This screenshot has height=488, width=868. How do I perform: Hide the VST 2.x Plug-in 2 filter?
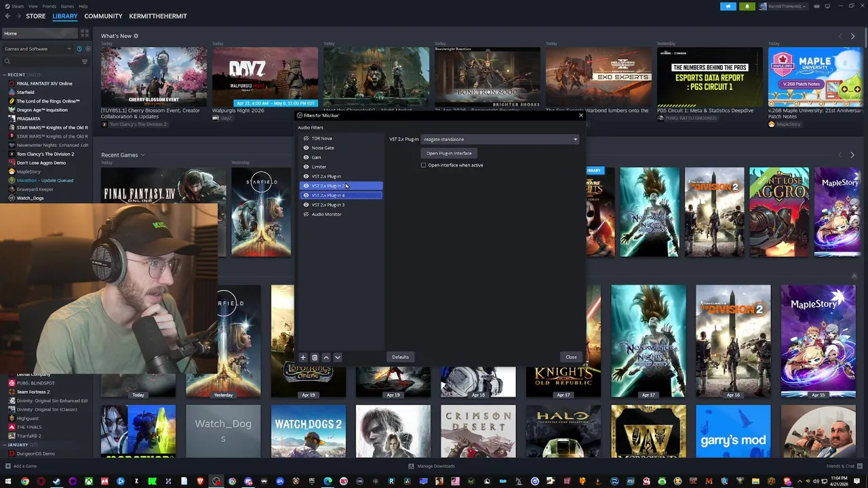pyautogui.click(x=306, y=186)
